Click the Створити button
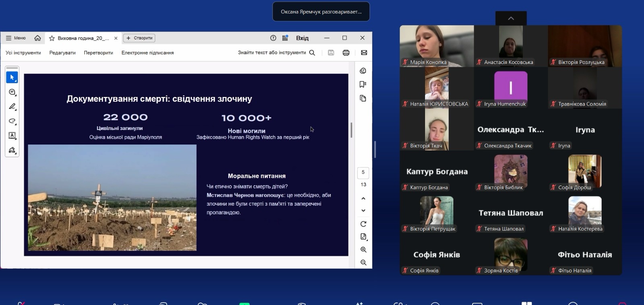Screen dimensions: 644x305 click(139, 38)
